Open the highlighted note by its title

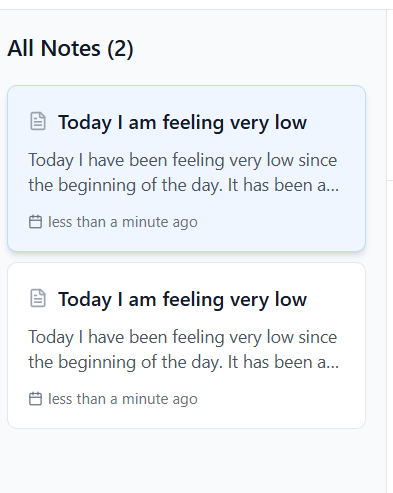point(182,122)
